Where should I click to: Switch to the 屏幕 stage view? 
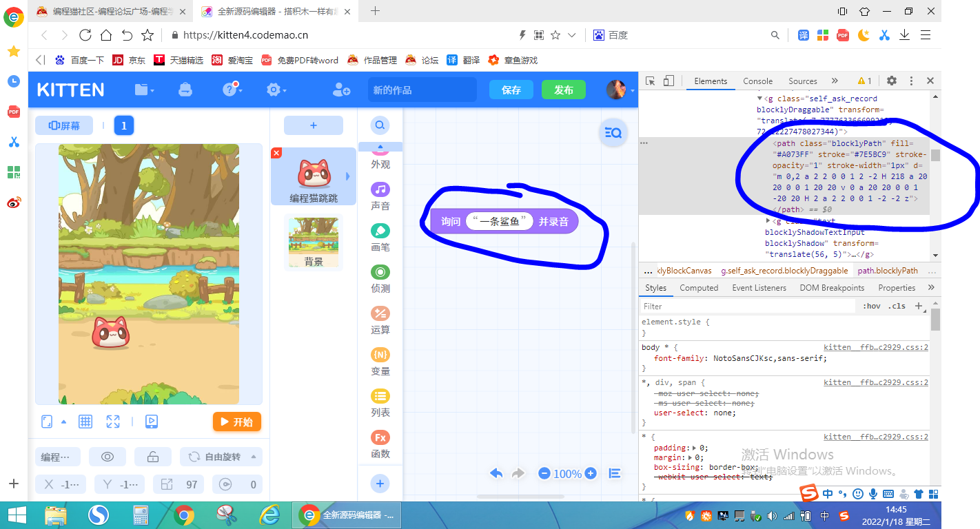pos(64,125)
